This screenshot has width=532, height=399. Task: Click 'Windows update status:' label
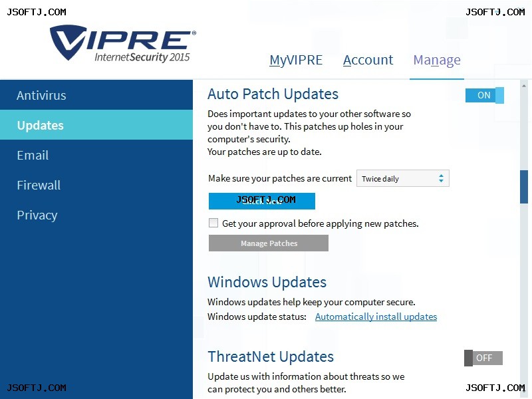pos(257,317)
